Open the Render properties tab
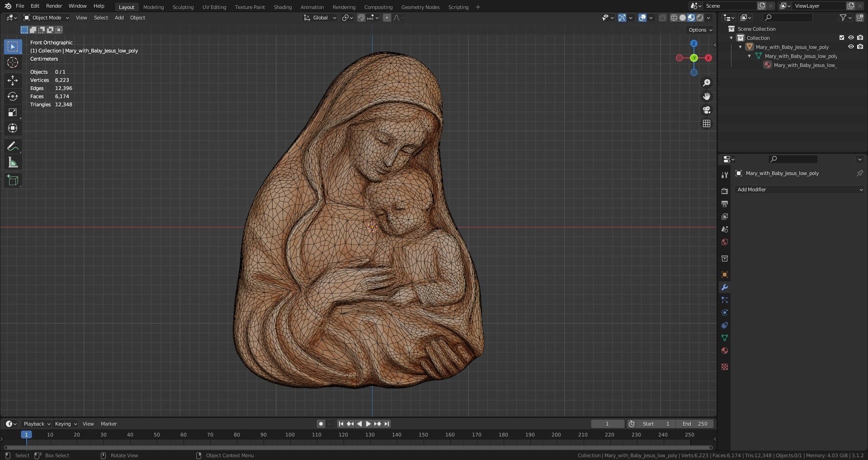The width and height of the screenshot is (868, 460). click(x=725, y=191)
